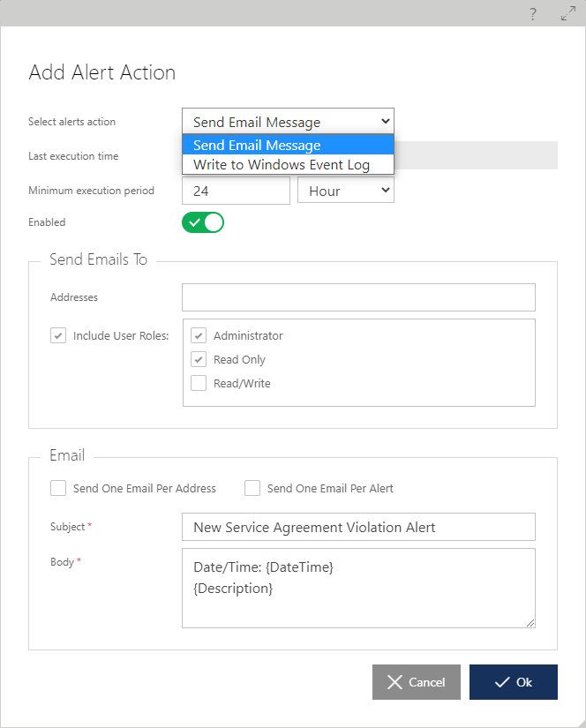Choose Write to Windows Event Log option

tap(288, 164)
